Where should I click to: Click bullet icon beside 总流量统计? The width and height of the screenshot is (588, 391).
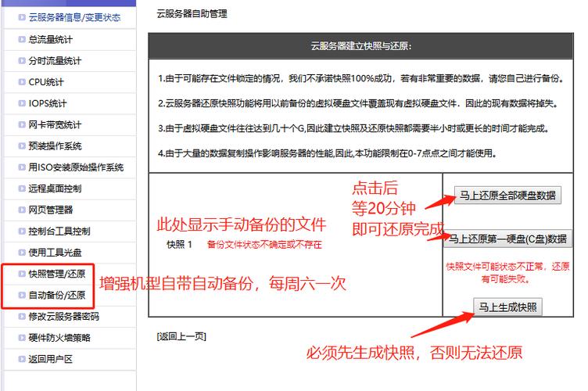pyautogui.click(x=22, y=39)
